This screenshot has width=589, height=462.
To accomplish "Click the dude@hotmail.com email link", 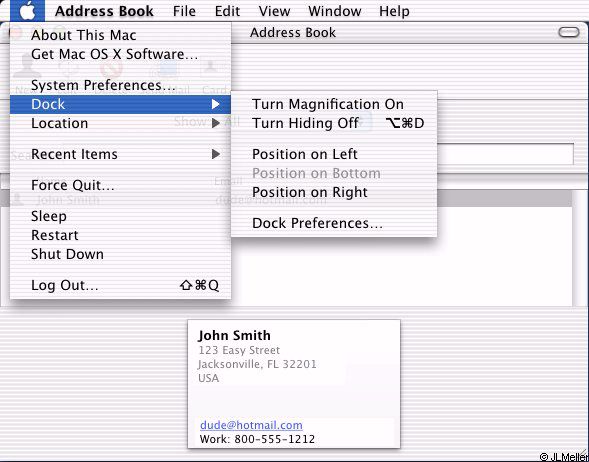I will [x=251, y=425].
